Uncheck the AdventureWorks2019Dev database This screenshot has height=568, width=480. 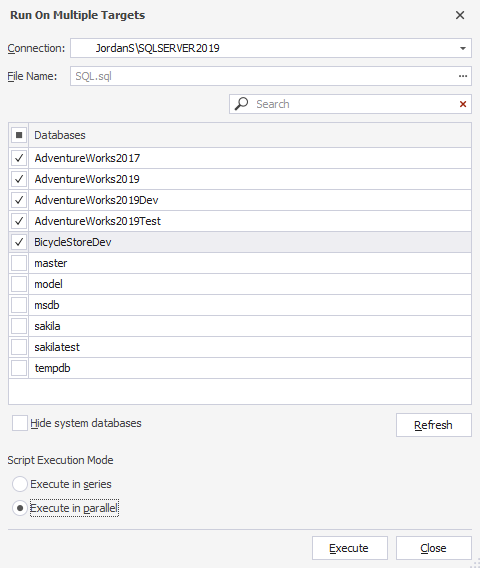point(19,200)
